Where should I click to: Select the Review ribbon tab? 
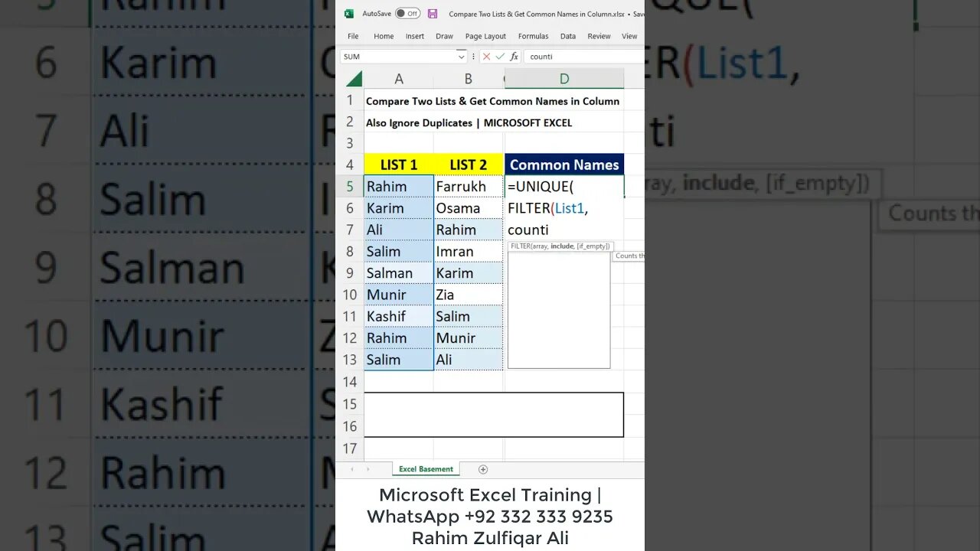[x=599, y=36]
